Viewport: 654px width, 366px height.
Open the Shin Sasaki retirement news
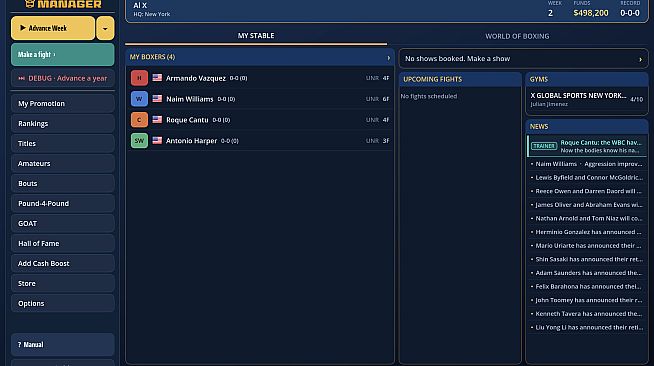(x=587, y=259)
